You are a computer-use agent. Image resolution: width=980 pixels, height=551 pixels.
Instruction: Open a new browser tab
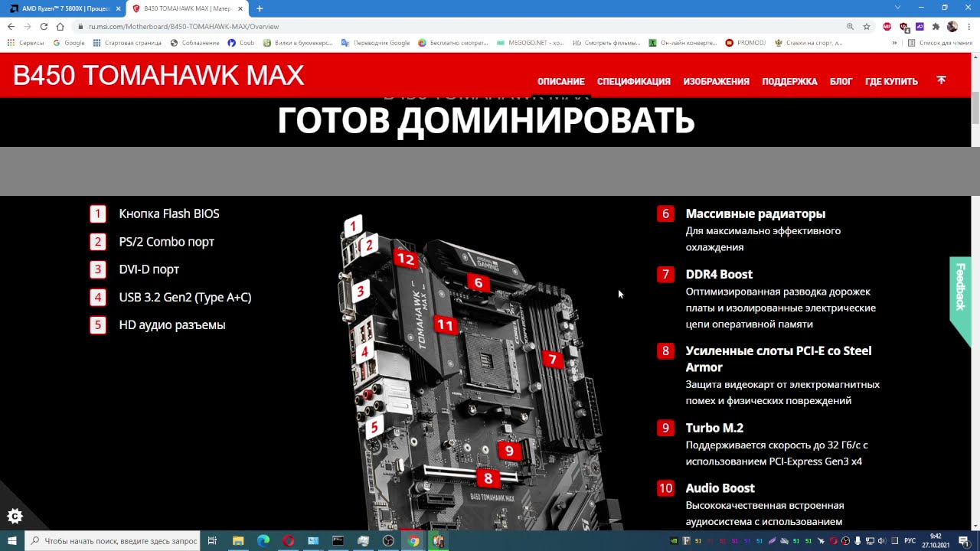(260, 8)
